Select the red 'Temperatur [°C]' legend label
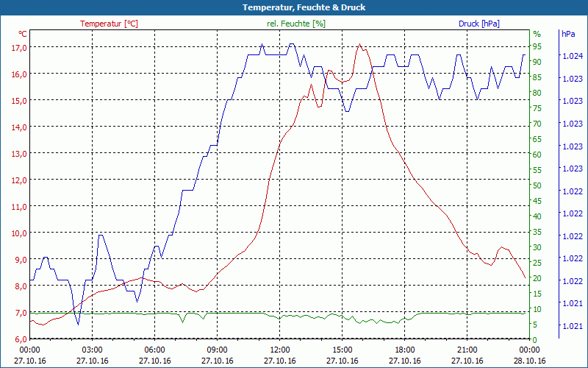Screen dimensions: 588x368 [x=109, y=24]
